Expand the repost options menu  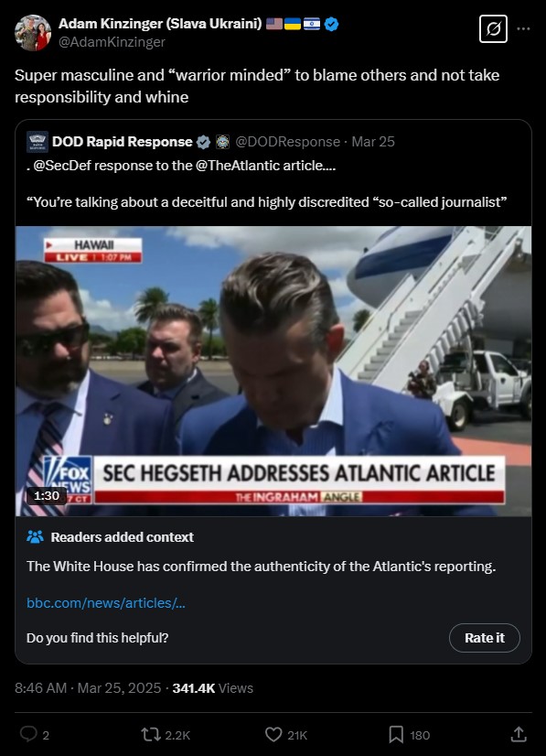[150, 734]
